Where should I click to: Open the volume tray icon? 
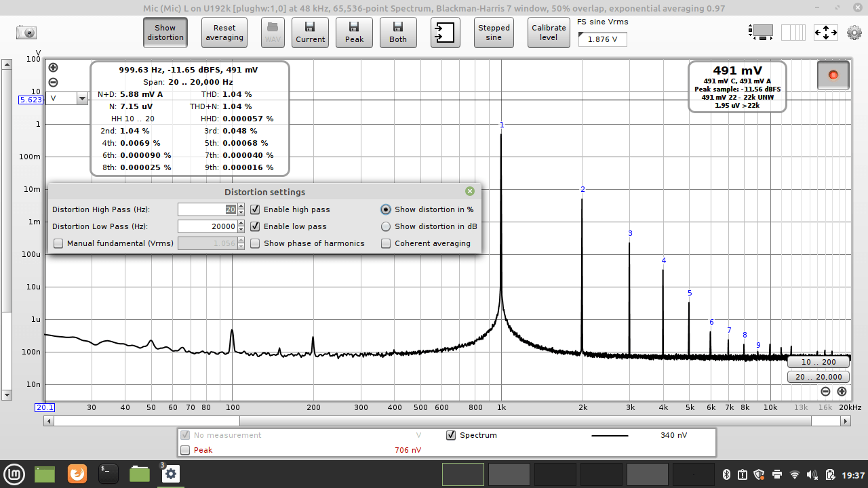(812, 474)
